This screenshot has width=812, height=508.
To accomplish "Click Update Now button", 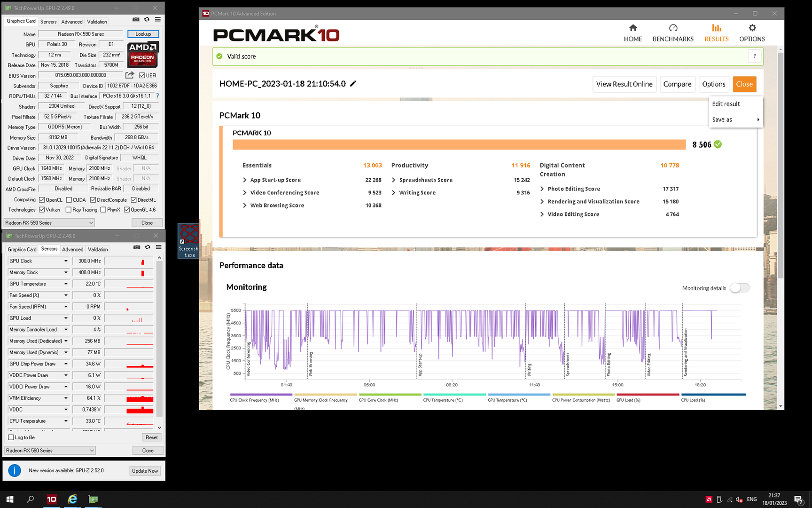I will 145,471.
